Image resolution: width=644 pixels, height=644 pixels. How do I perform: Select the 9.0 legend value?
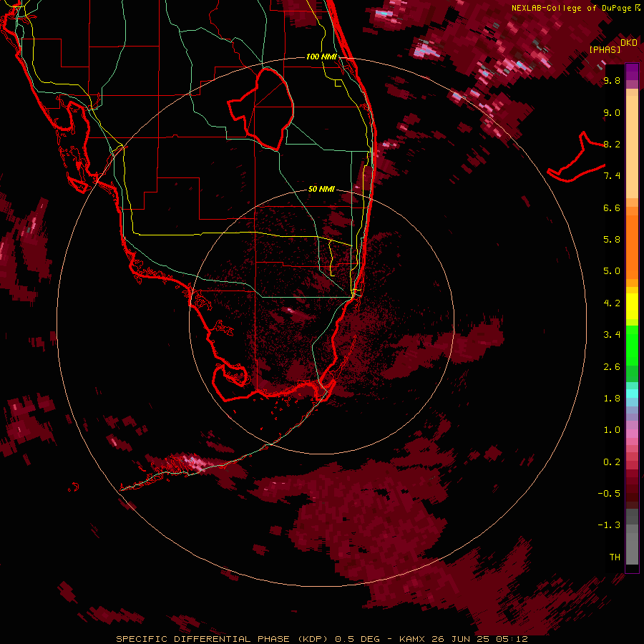[612, 112]
